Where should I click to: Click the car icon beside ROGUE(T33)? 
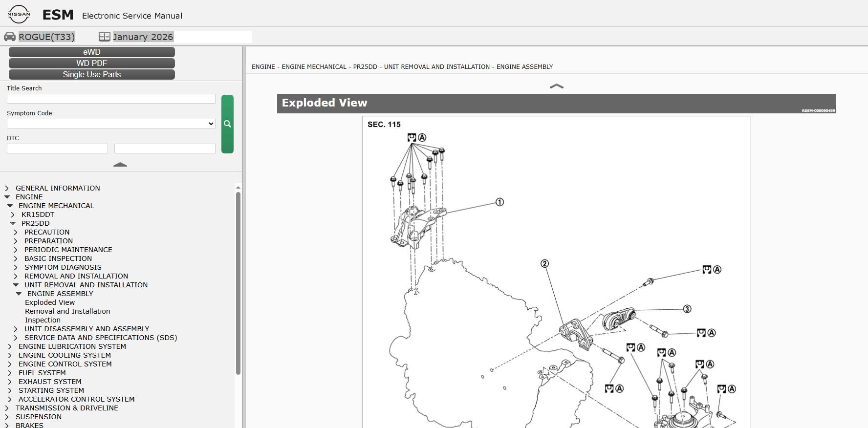[x=10, y=37]
